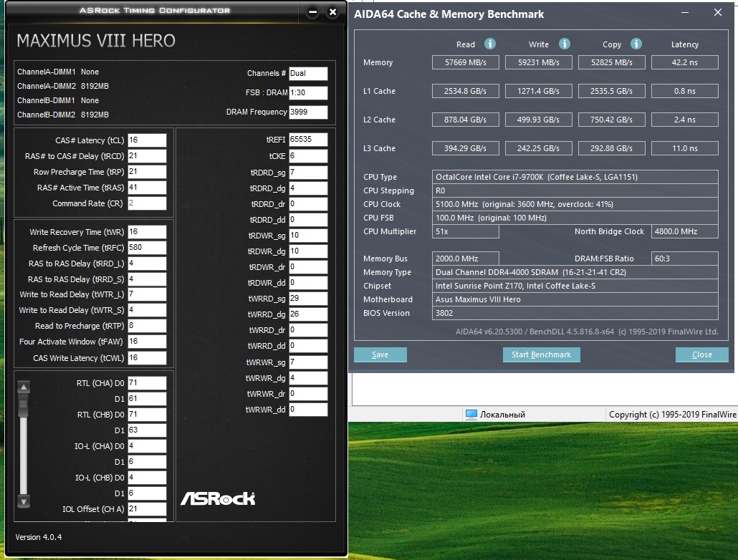
Task: Click the CAS# Latency (tCL) field
Action: [147, 140]
